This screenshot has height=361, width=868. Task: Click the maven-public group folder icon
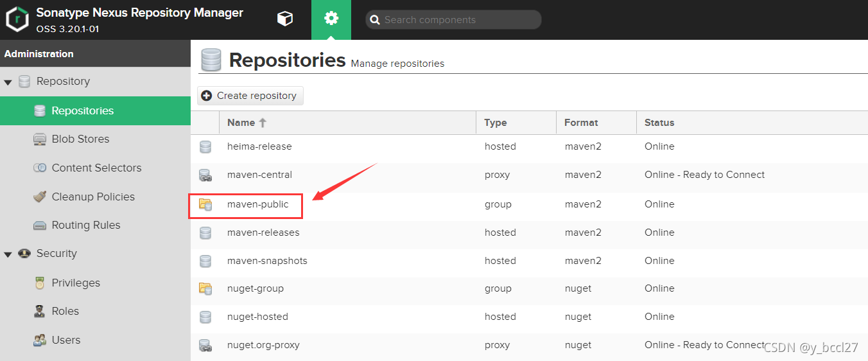pyautogui.click(x=205, y=204)
